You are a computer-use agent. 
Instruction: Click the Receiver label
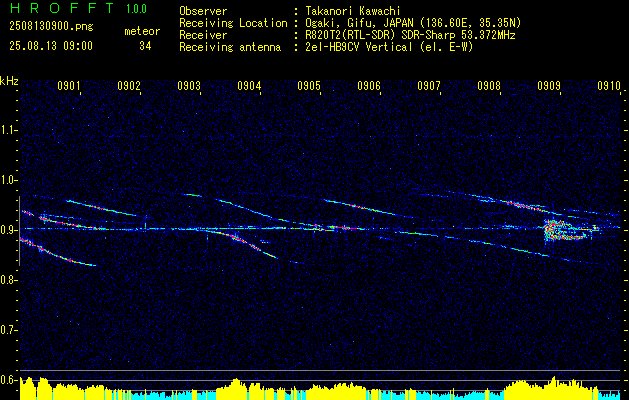pyautogui.click(x=203, y=35)
